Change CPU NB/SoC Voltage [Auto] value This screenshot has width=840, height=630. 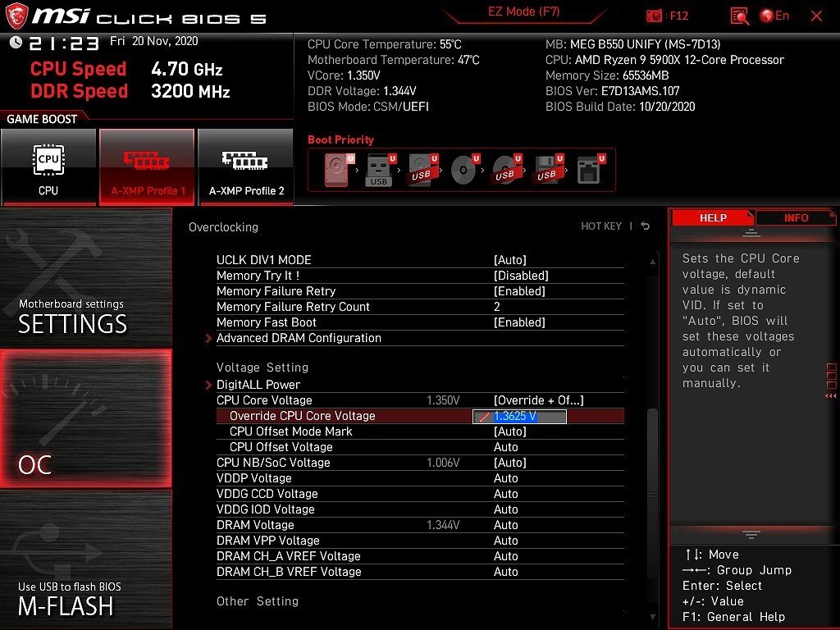[510, 463]
